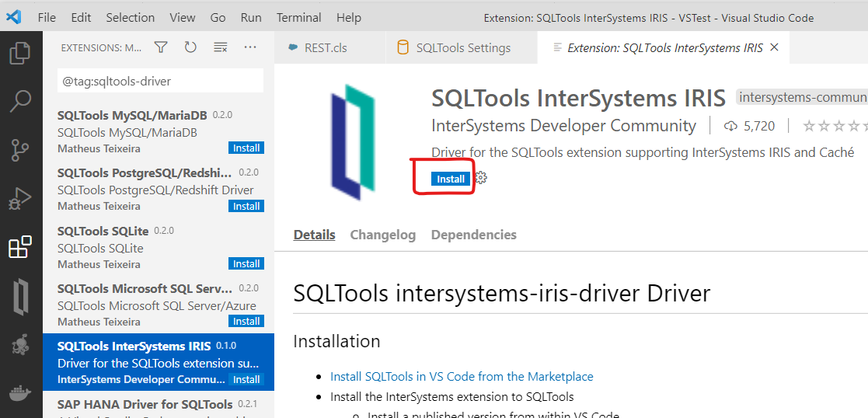The height and width of the screenshot is (418, 868).
Task: Open the Explorer view in activity bar
Action: pos(20,54)
